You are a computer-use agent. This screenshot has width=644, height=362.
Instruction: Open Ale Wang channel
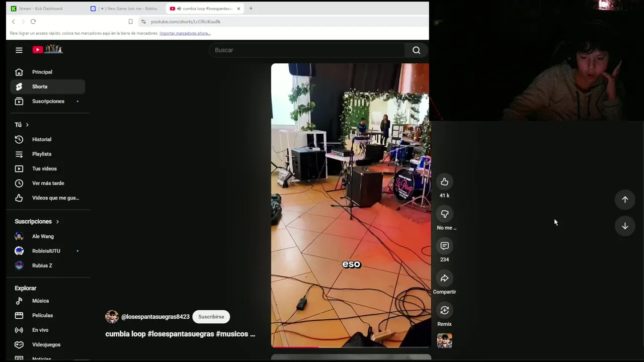point(48,236)
